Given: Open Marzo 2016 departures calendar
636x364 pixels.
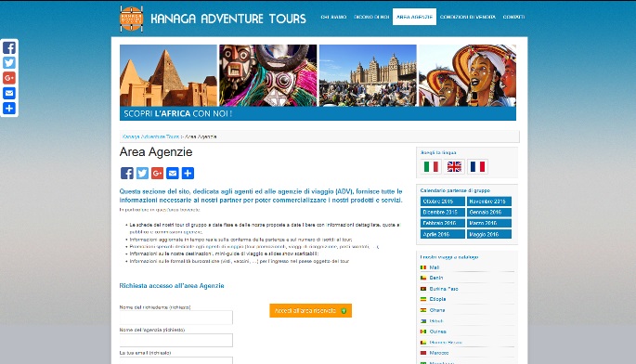Looking at the screenshot, I should point(489,223).
